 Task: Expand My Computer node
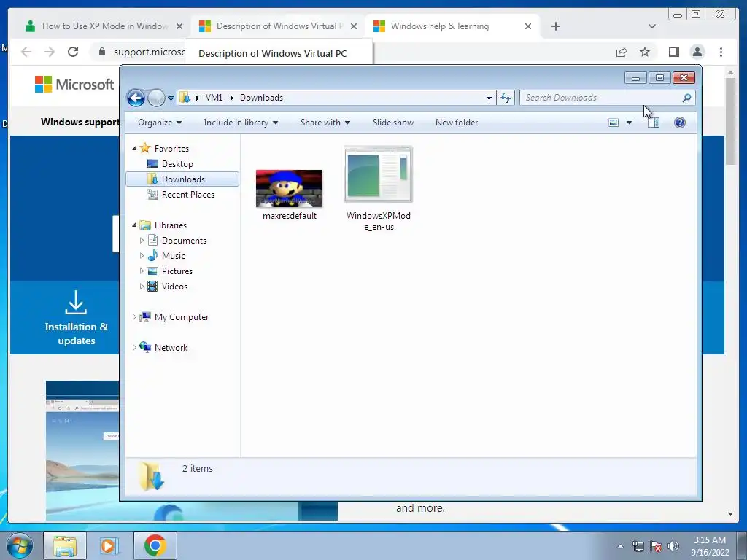134,316
